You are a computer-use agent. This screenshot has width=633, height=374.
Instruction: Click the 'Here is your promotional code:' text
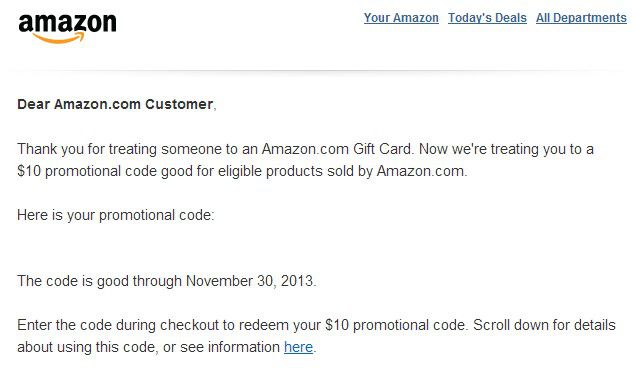[115, 215]
